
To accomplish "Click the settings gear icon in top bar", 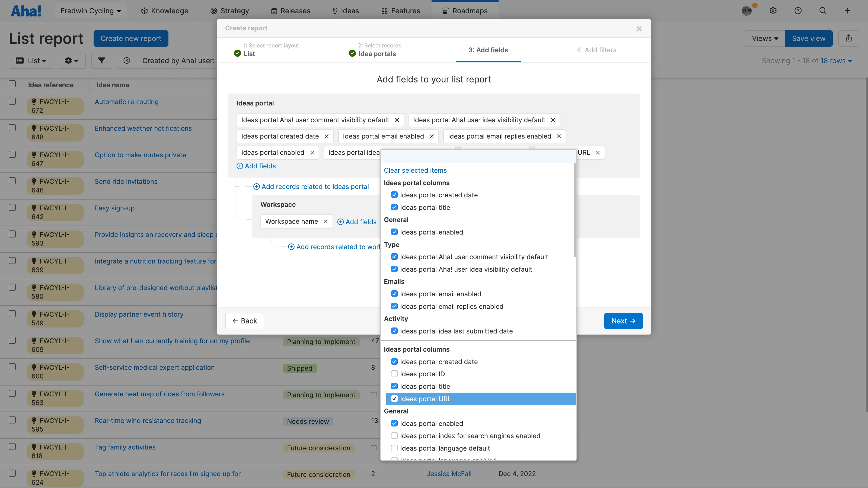I will (773, 11).
